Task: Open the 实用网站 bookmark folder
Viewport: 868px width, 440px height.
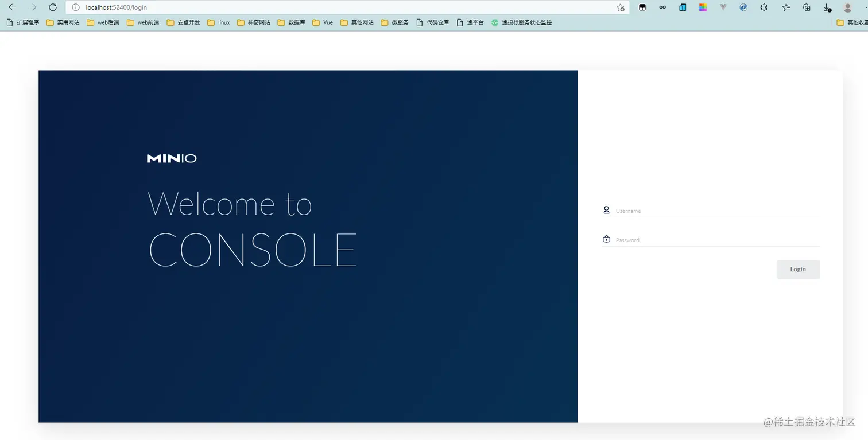Action: (x=63, y=22)
